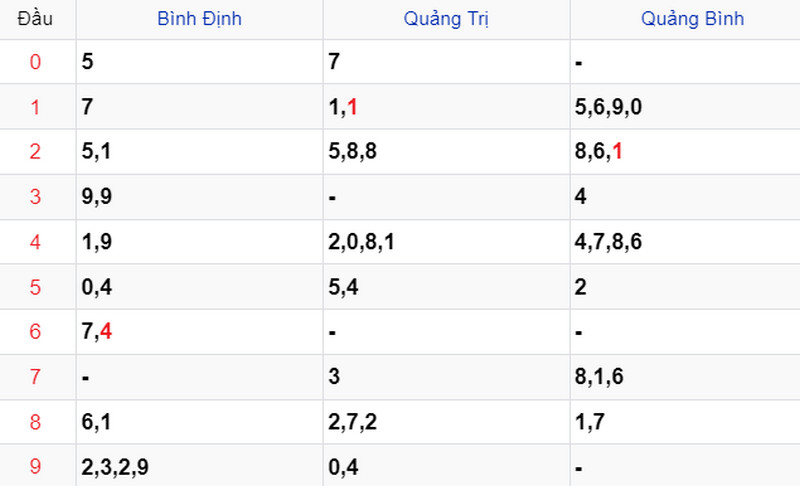
Task: Select the red row number 9
Action: click(x=35, y=467)
